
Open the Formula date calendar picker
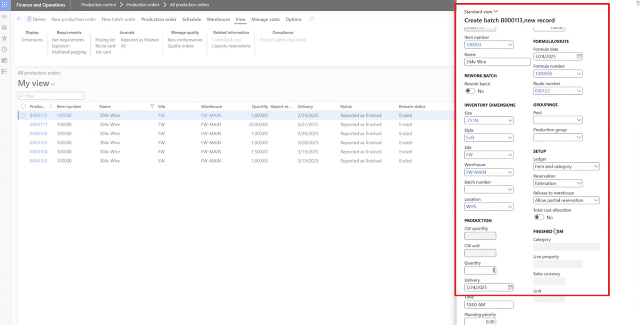coord(579,56)
